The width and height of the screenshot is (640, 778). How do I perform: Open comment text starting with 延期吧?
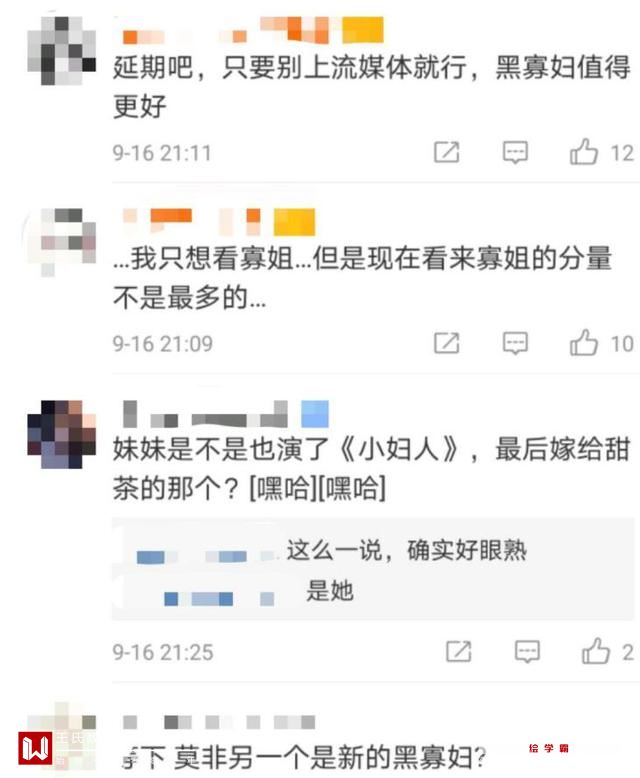[x=372, y=87]
